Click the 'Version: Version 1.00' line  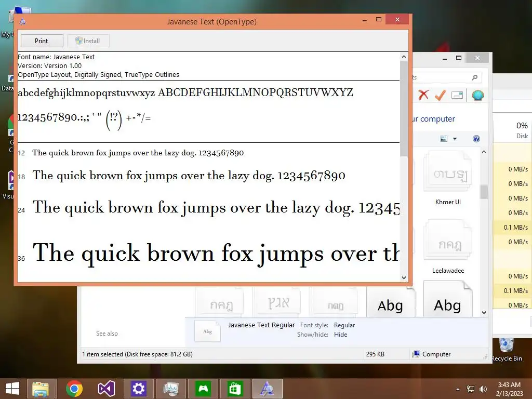tap(49, 66)
